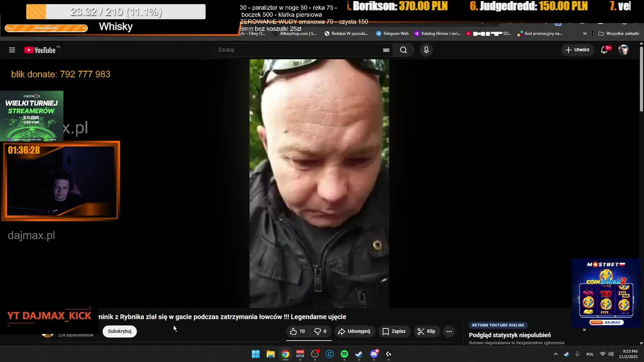Open more actions three-dot menu

coord(449,331)
